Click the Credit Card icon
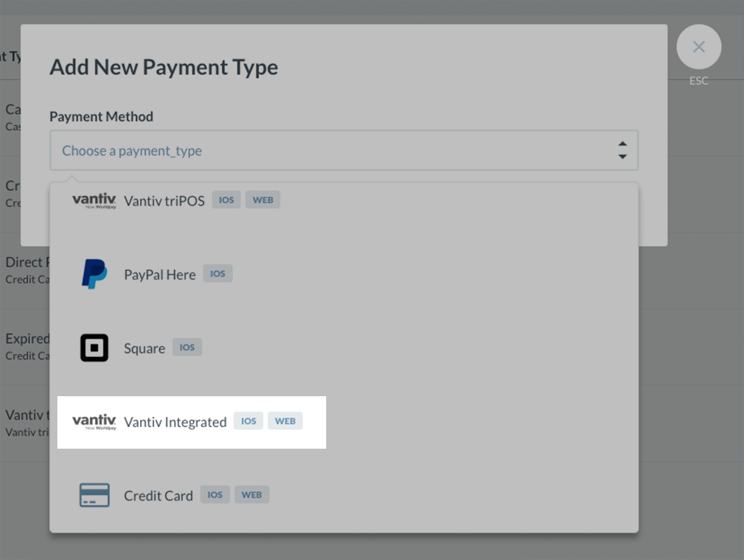744x560 pixels. point(94,495)
